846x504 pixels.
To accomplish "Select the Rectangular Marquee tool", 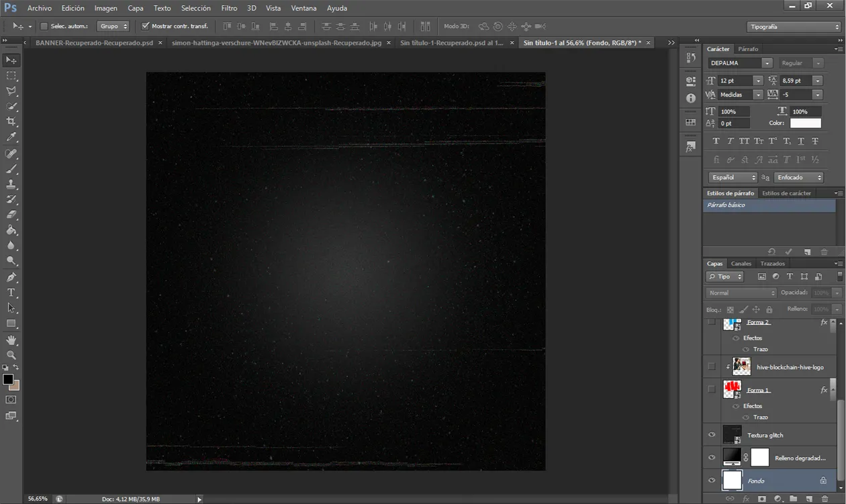I will pos(11,76).
